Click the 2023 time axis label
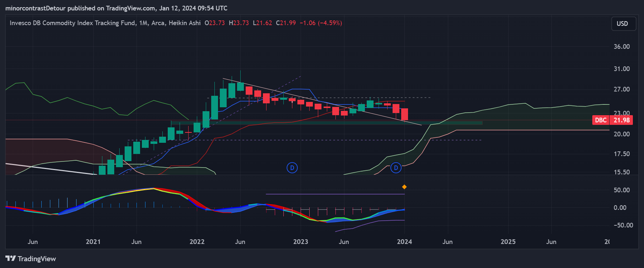Screen dimensions: 644x268 point(301,242)
